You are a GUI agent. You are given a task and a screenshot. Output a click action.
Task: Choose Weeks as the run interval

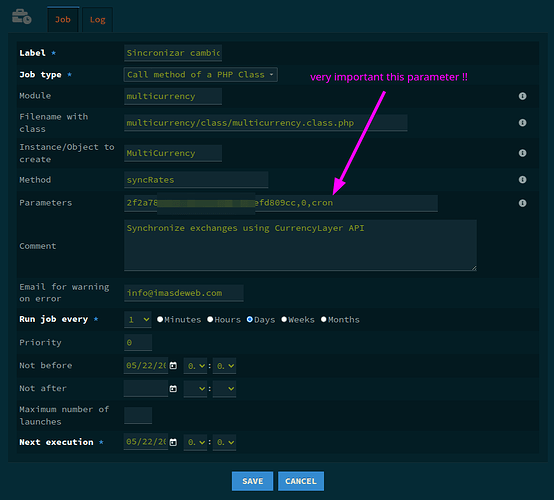[x=284, y=319]
